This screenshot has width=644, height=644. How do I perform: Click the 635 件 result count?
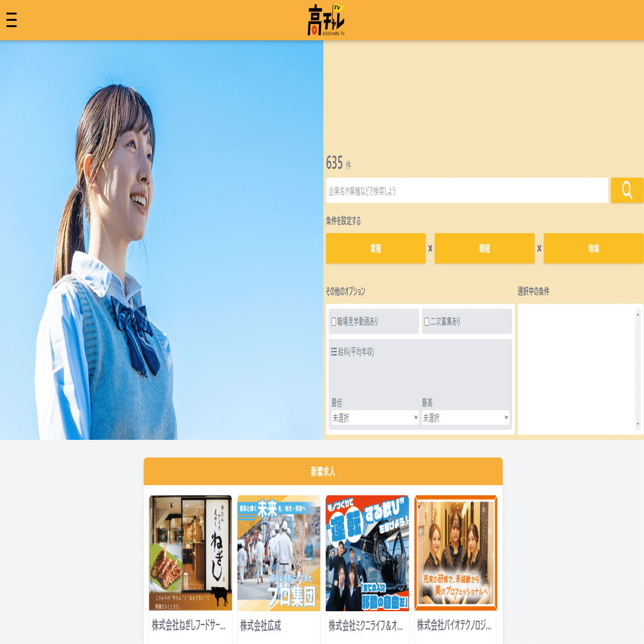pos(339,163)
